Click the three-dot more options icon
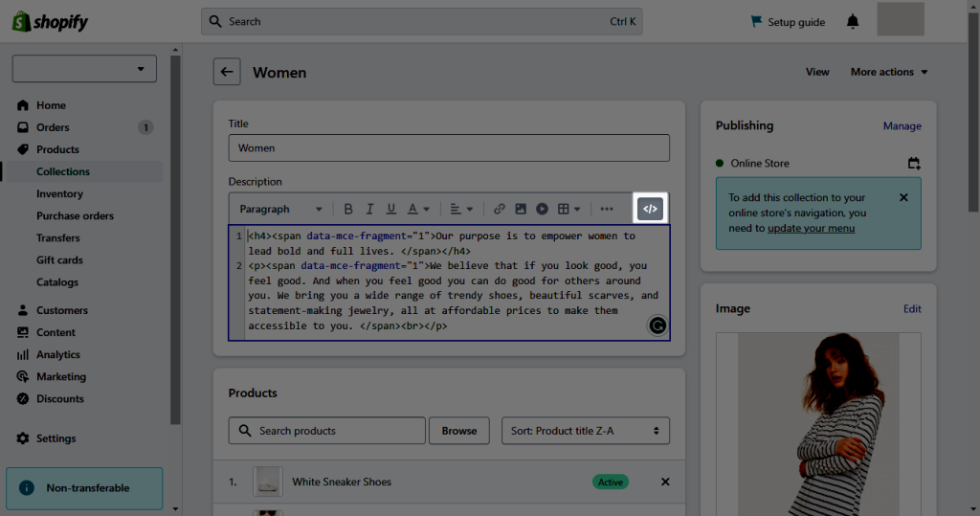 606,209
